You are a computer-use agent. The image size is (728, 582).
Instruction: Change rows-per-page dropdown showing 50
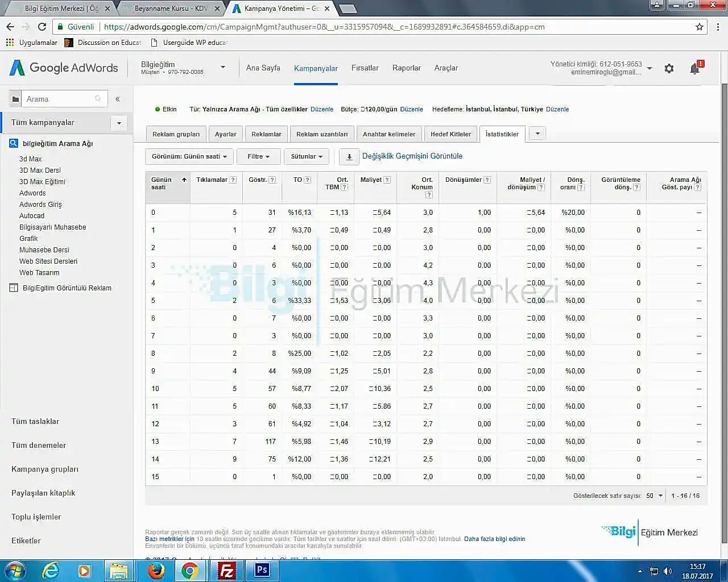click(x=655, y=496)
